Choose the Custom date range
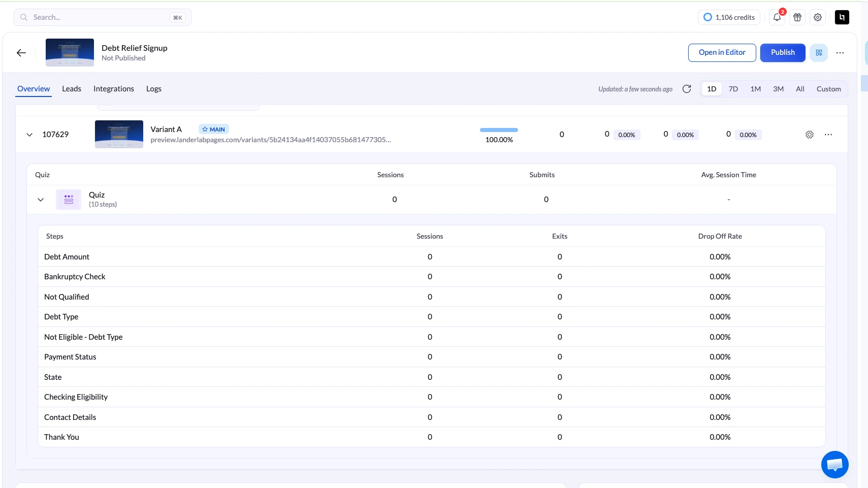Screen dimensions: 868x488 click(x=829, y=89)
